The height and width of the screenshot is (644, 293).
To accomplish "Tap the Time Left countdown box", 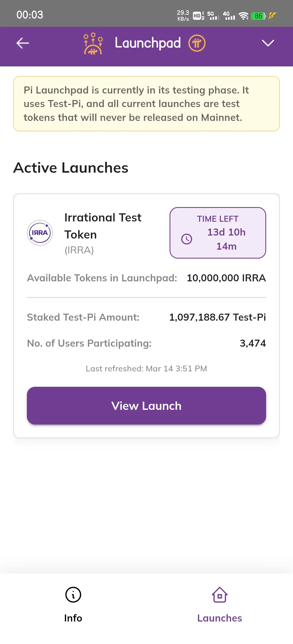I will tap(218, 233).
